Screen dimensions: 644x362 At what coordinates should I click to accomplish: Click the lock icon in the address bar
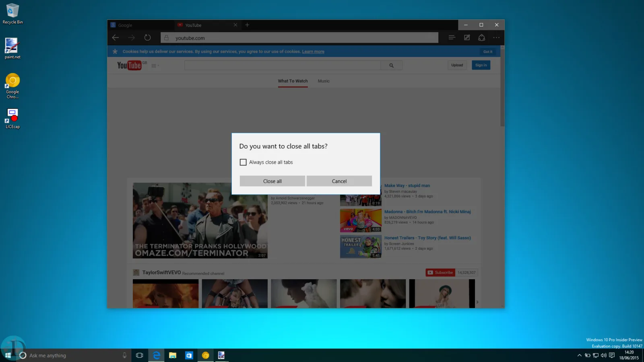coord(166,38)
